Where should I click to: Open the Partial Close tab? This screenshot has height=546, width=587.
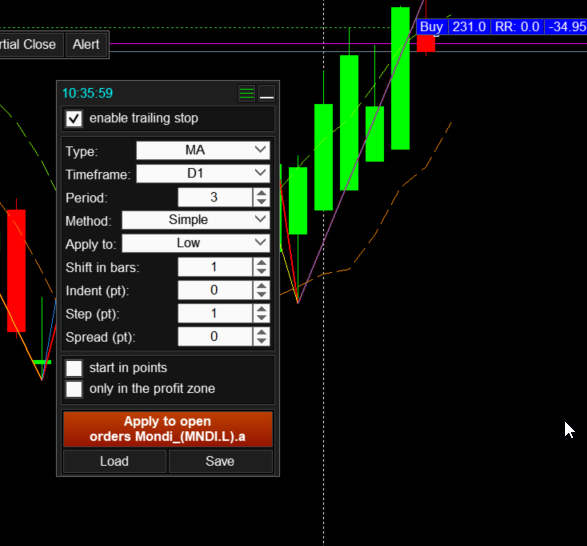[31, 45]
